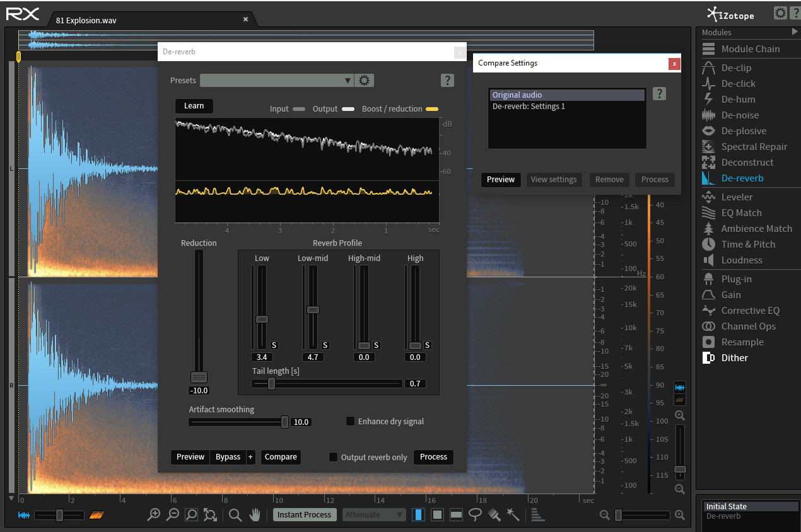Open the De-clip module
This screenshot has width=801, height=532.
tap(736, 68)
